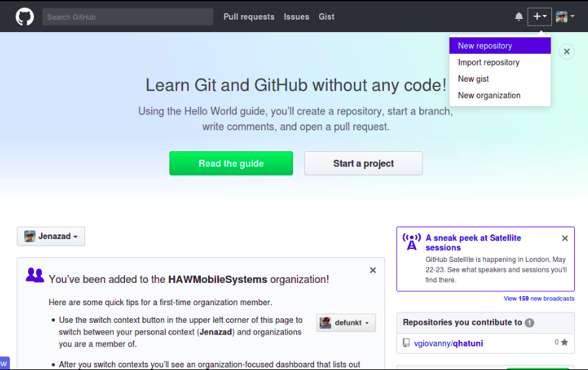Click the Jenazad avatar thumbnail in switcher
The width and height of the screenshot is (588, 370).
point(29,236)
